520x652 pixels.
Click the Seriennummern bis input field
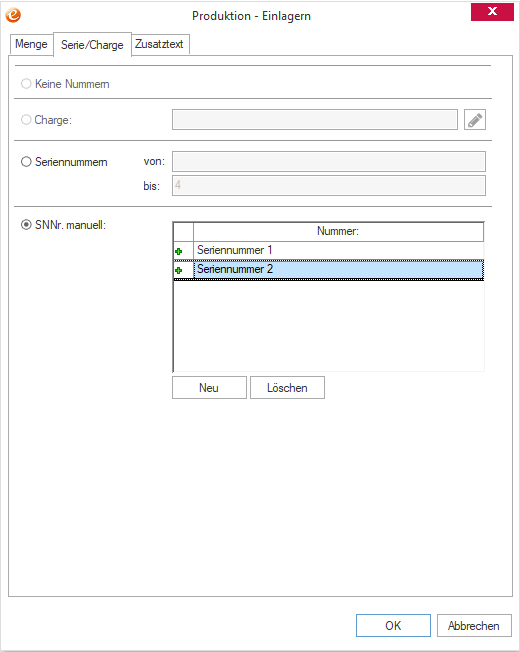tap(329, 185)
